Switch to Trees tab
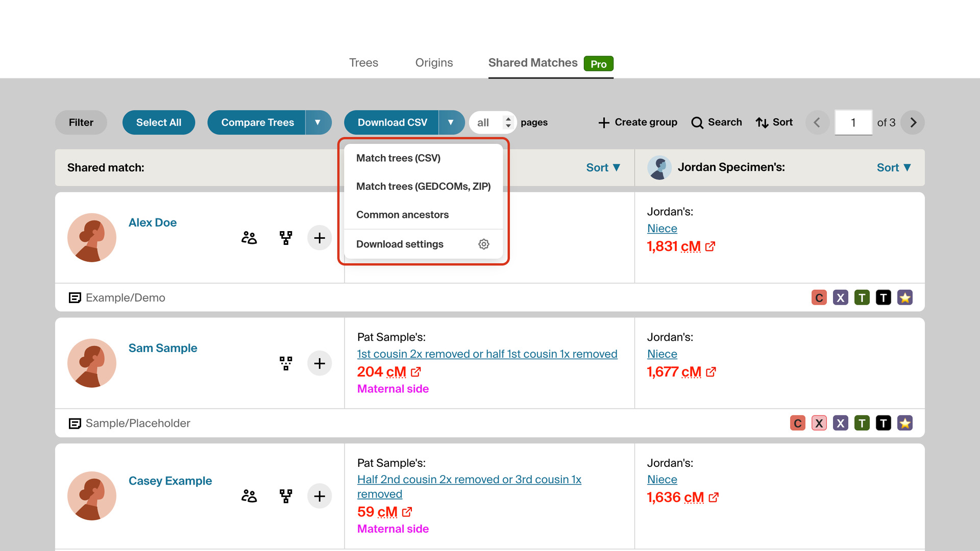This screenshot has width=980, height=551. click(363, 63)
